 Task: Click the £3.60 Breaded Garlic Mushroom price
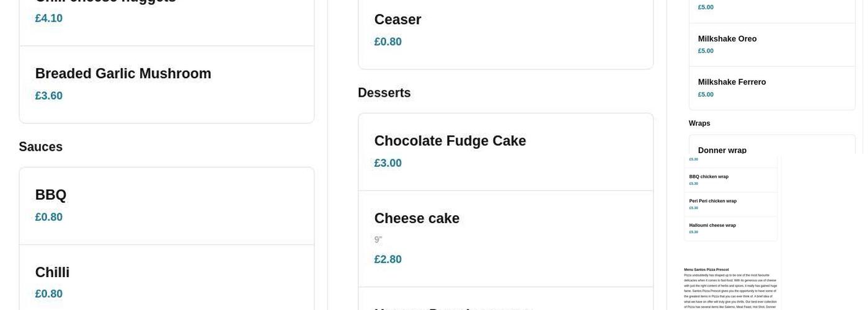coord(49,96)
